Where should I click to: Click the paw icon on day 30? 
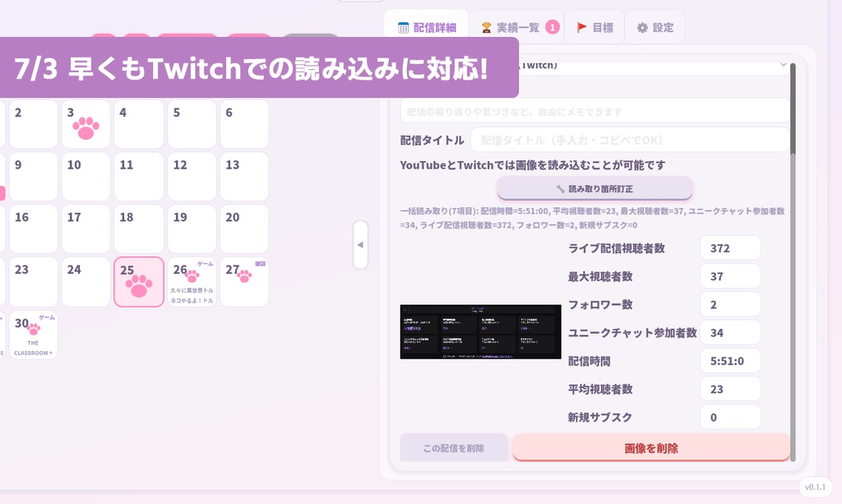(x=34, y=329)
